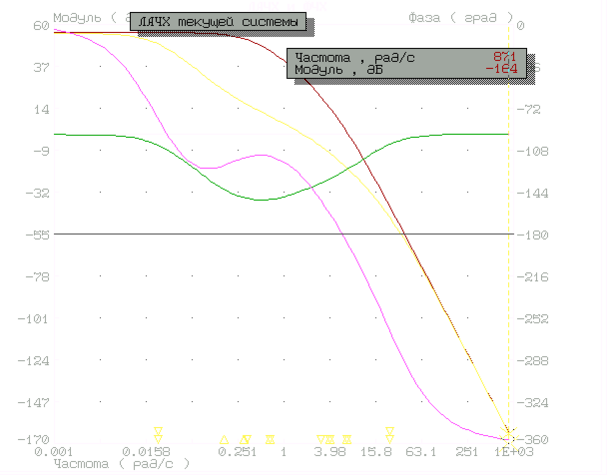Click the phase axis tick '-288'
607x475 pixels.
[x=533, y=361]
